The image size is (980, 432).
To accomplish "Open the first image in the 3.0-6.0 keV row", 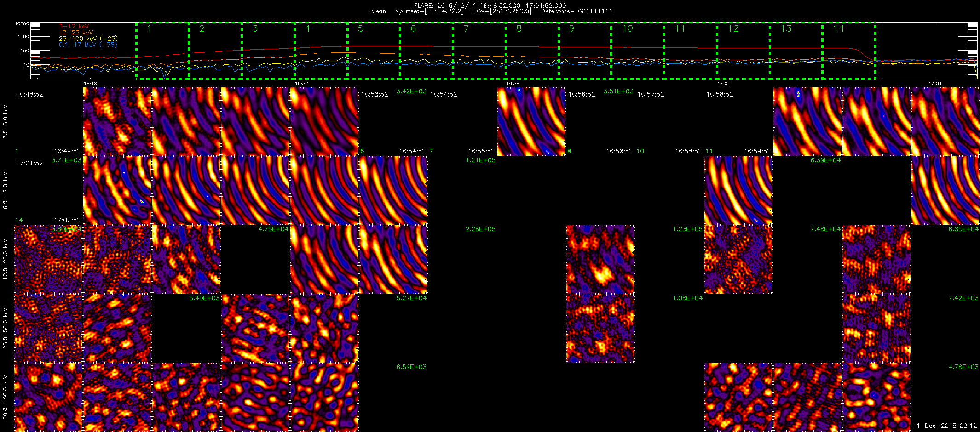I will coord(117,121).
